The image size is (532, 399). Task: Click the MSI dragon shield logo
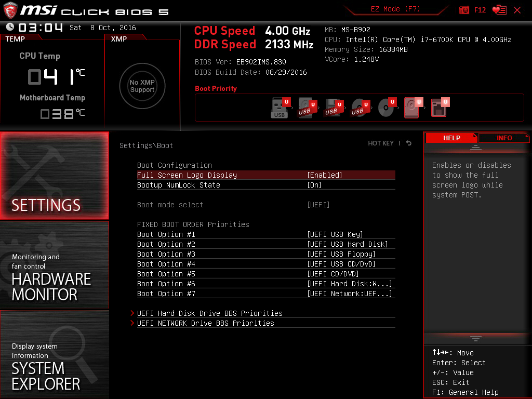point(10,10)
